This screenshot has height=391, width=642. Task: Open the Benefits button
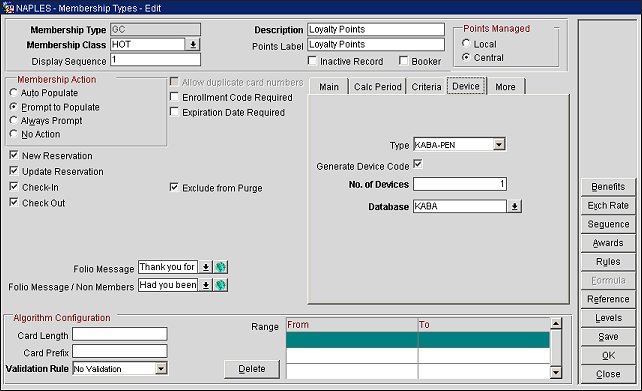point(608,187)
